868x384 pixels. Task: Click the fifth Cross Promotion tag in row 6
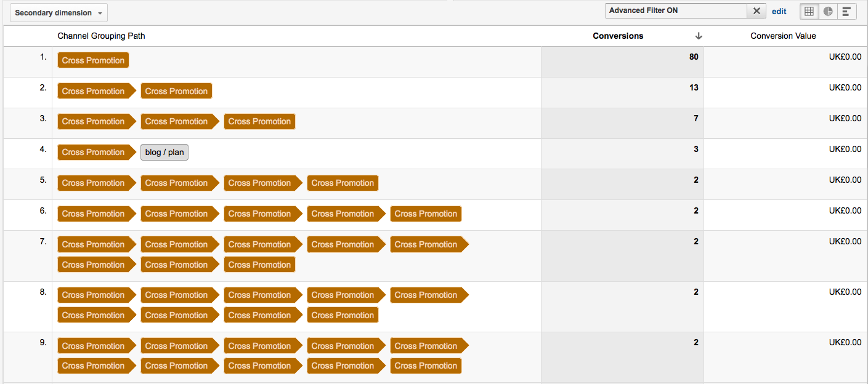pos(426,214)
